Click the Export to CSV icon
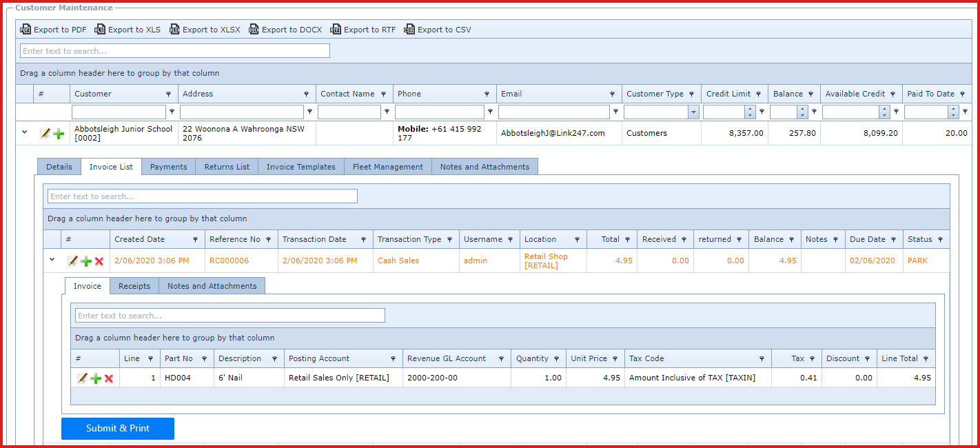The width and height of the screenshot is (980, 448). tap(409, 30)
